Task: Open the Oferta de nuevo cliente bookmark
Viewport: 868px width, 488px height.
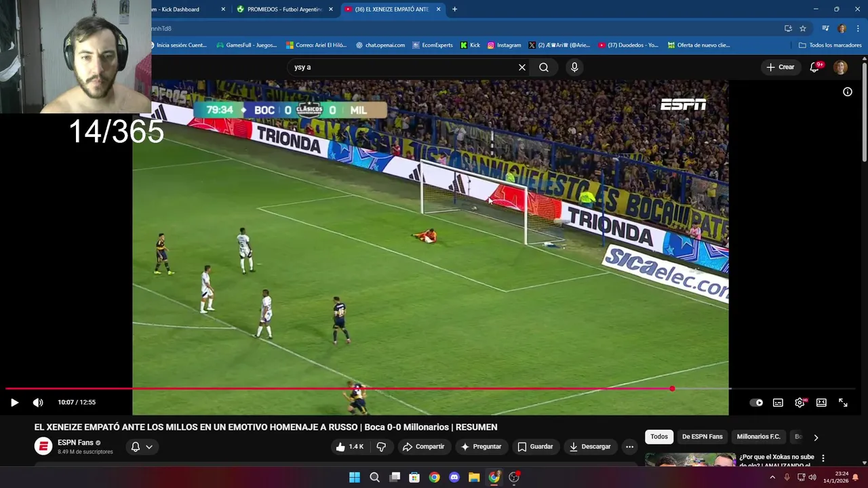Action: pos(699,45)
